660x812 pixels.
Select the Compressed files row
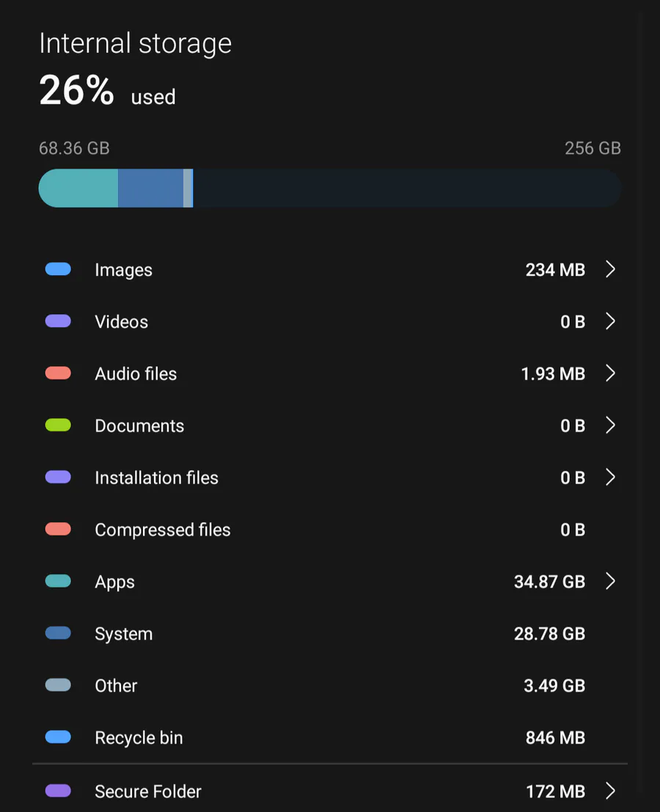162,530
